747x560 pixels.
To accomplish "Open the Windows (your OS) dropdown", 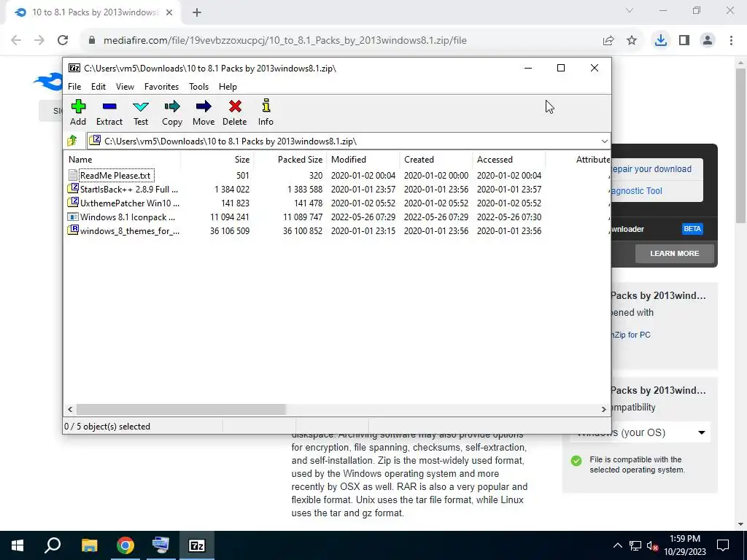I will 640,432.
